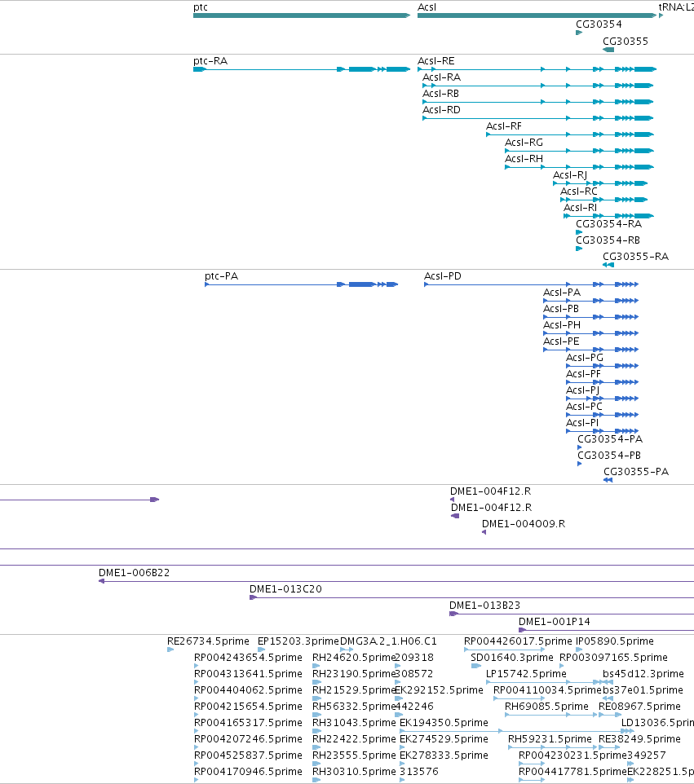This screenshot has width=694, height=784.
Task: Select the Acsl-RC transcript label
Action: point(579,191)
